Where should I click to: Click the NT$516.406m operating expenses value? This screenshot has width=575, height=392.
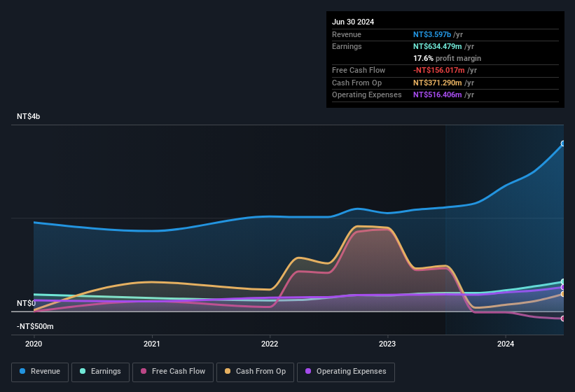tap(438, 95)
